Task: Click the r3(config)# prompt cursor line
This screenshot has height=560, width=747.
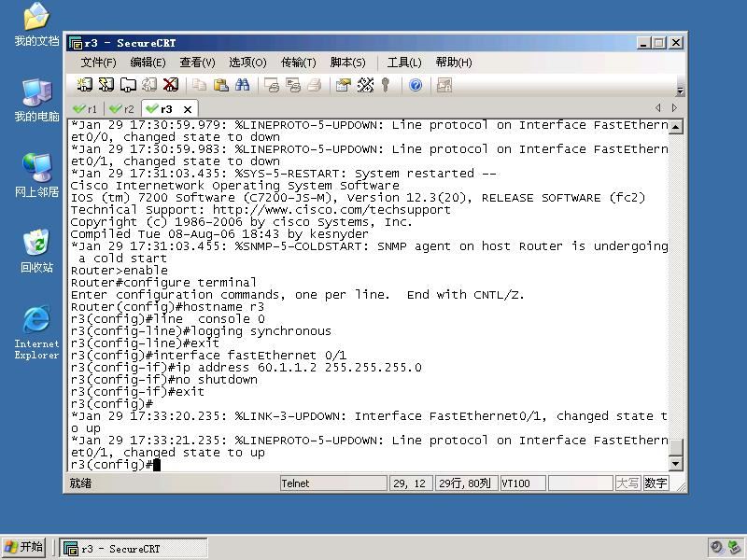Action: point(116,465)
